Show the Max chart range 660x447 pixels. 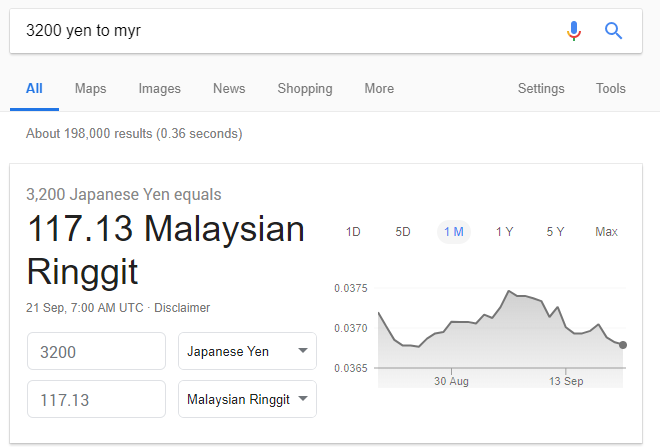(606, 232)
